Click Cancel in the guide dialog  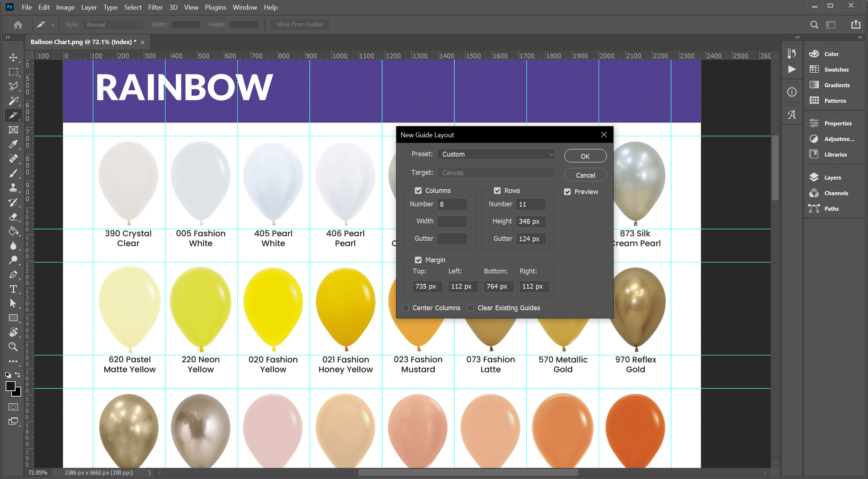(x=585, y=175)
